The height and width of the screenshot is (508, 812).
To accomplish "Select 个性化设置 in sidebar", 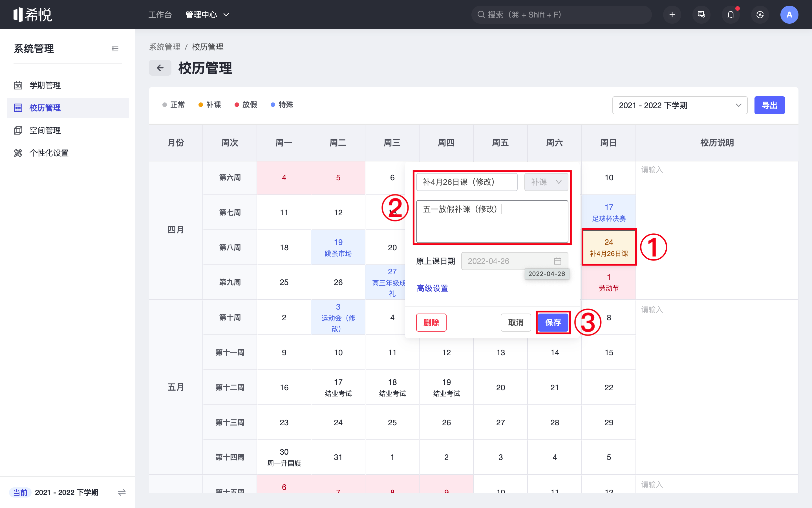I will click(x=68, y=153).
